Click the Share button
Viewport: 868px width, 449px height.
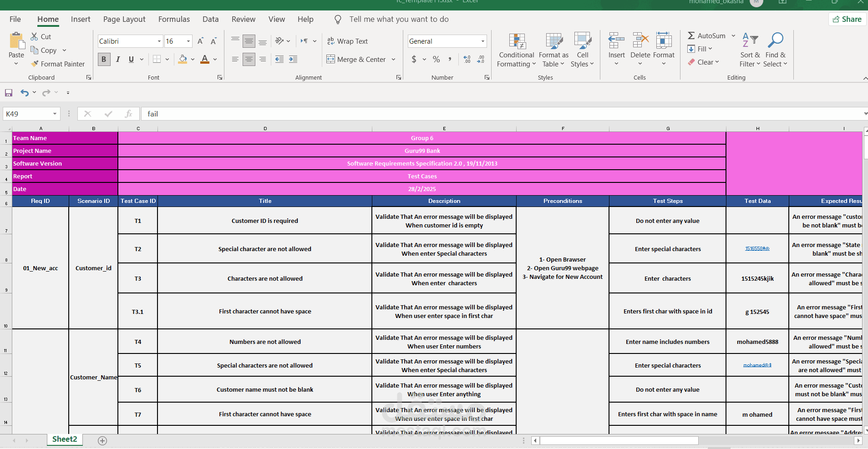[x=847, y=19]
